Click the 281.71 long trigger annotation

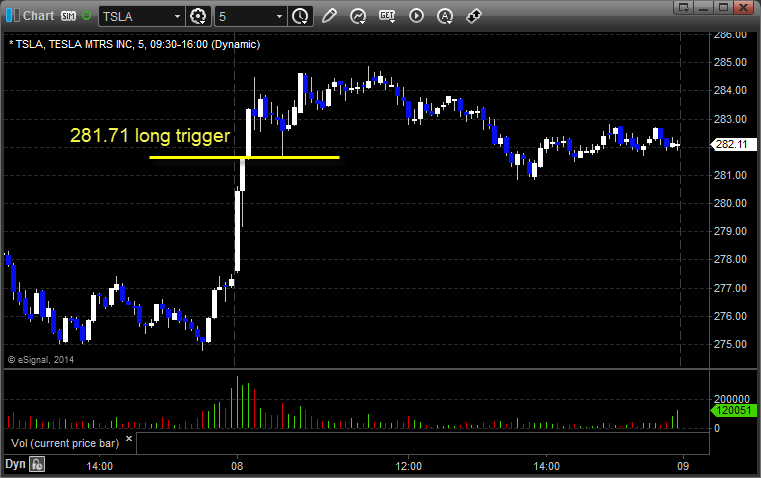coord(150,135)
